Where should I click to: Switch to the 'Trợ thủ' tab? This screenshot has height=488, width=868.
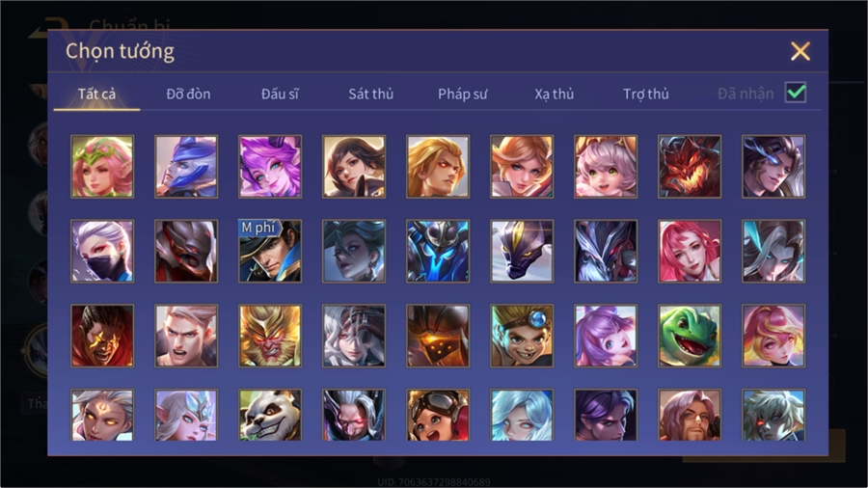click(646, 95)
